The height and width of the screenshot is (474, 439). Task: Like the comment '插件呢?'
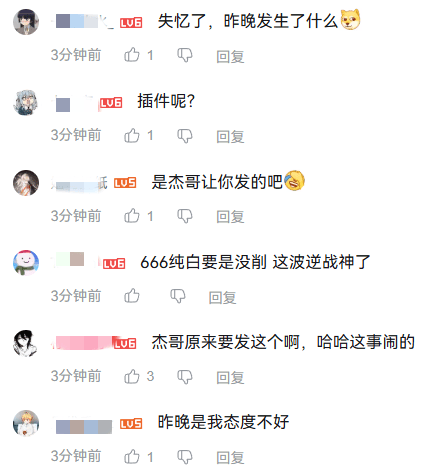[132, 135]
